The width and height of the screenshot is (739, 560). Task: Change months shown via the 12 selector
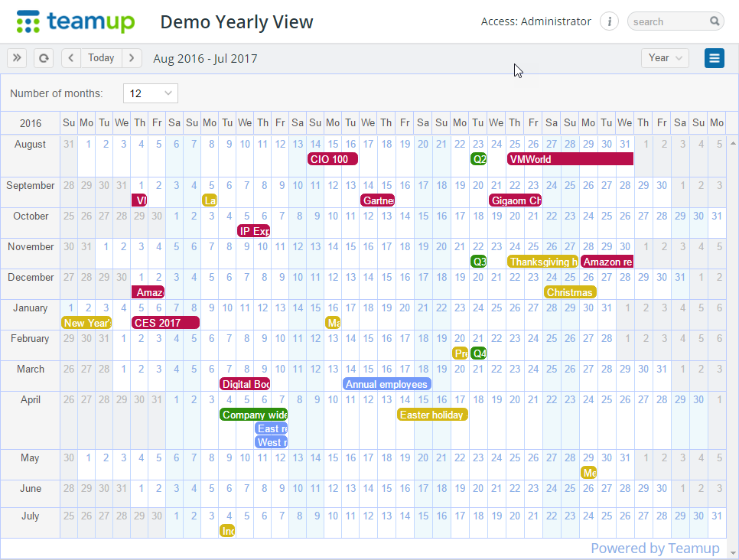coord(150,92)
